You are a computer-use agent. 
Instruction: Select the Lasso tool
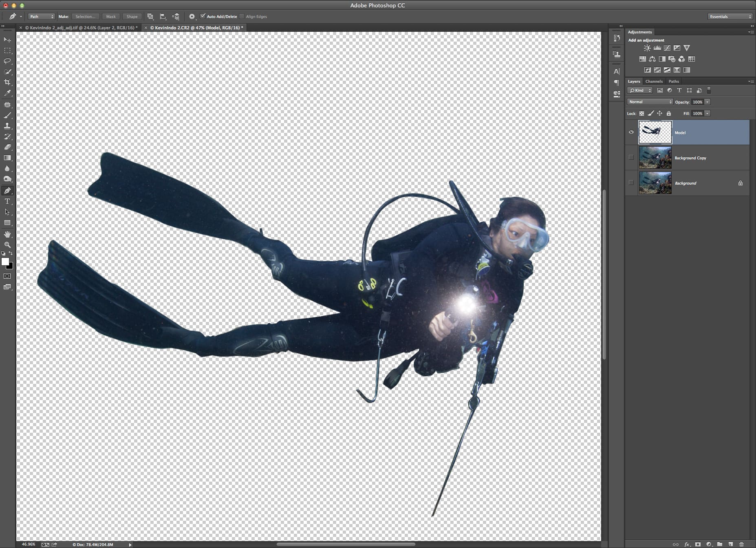(x=7, y=61)
